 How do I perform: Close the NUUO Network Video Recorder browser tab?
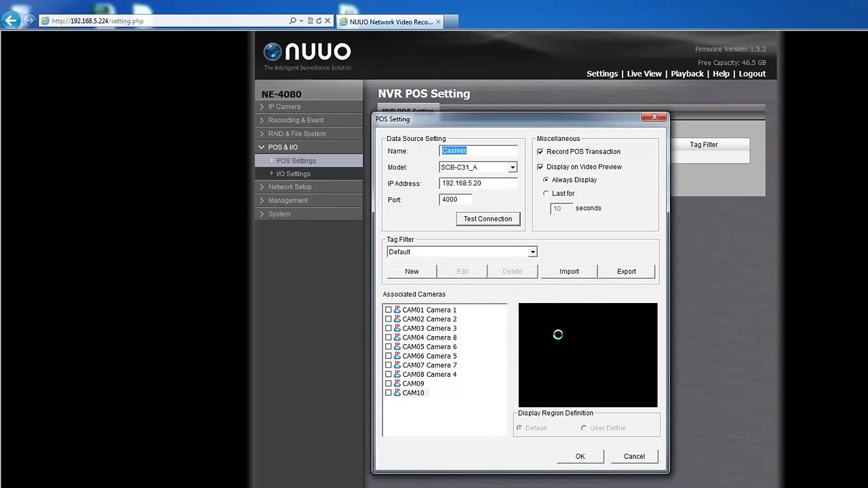[438, 22]
